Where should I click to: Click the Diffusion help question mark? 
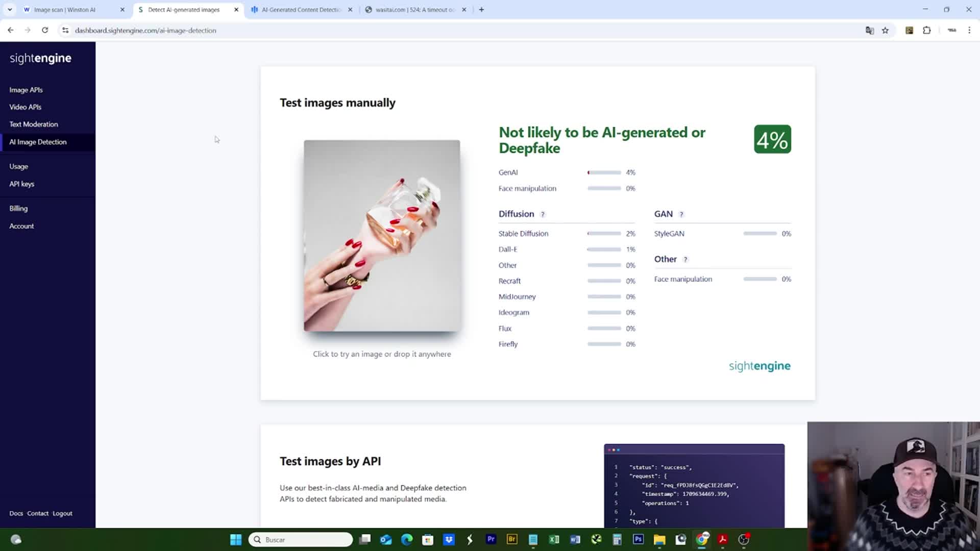point(543,214)
